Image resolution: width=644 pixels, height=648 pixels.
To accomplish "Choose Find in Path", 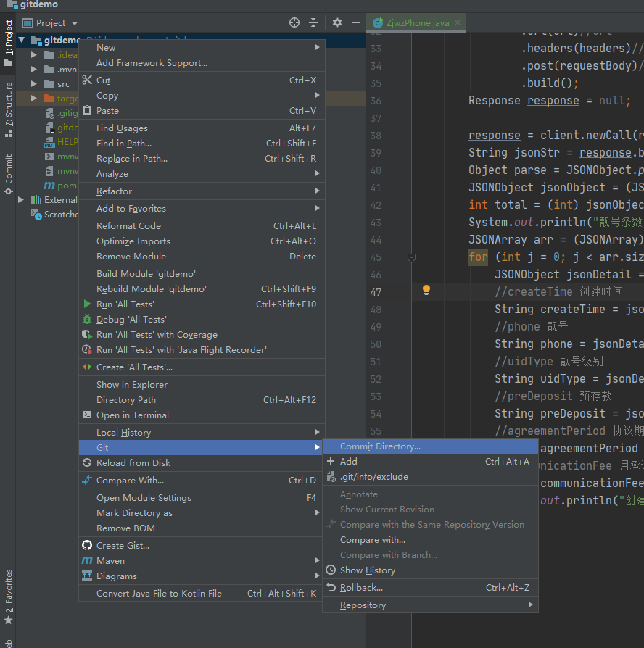I will coord(202,144).
